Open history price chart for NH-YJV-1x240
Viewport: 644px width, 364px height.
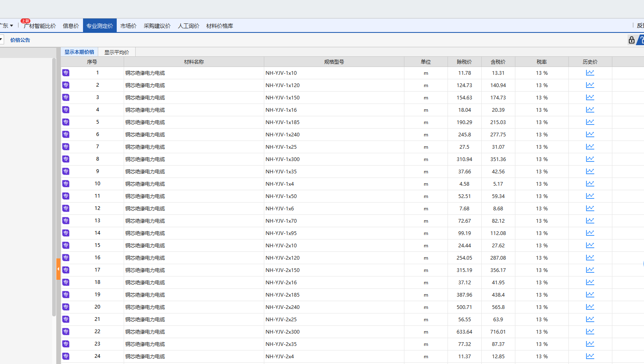point(590,134)
